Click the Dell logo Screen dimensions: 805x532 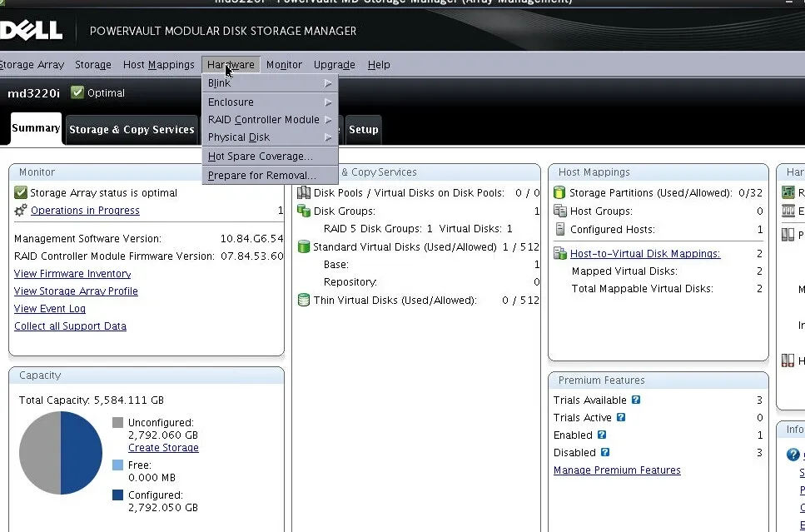(x=31, y=30)
